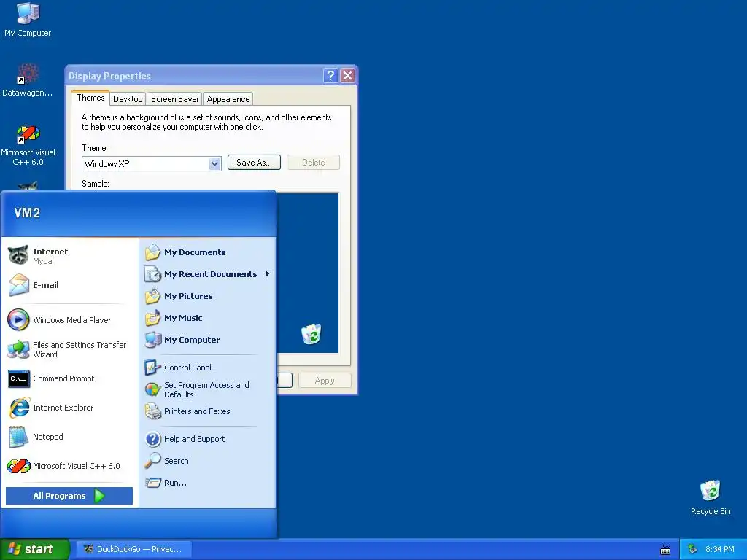Expand My Recent Documents submenu
This screenshot has width=747, height=560.
pos(208,274)
